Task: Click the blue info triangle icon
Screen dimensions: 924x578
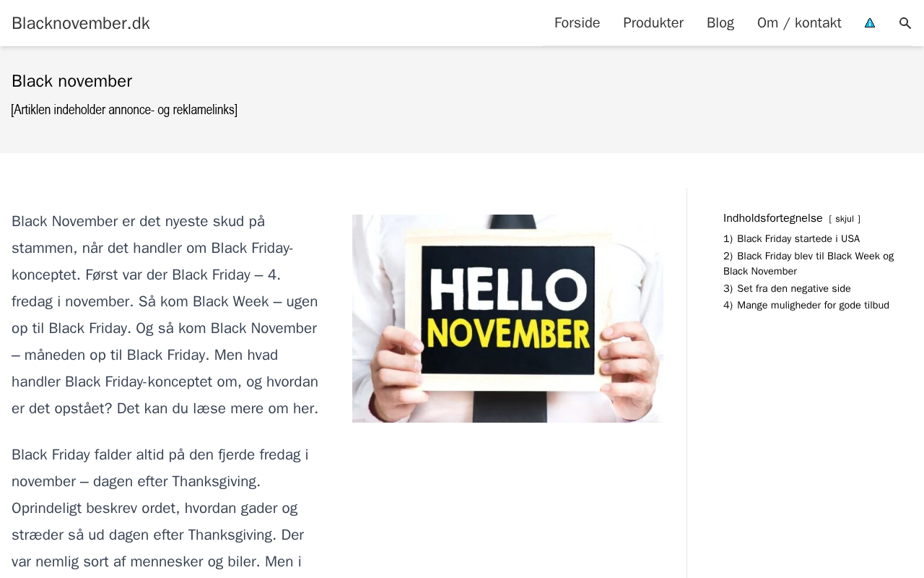Action: coord(870,23)
